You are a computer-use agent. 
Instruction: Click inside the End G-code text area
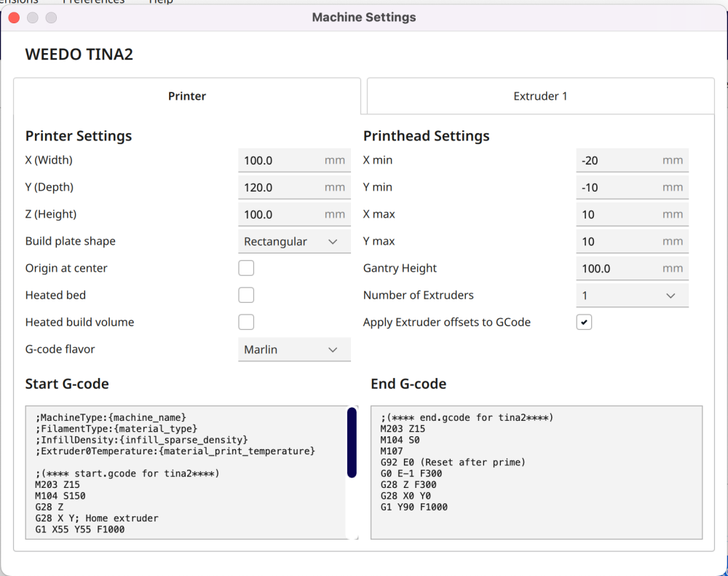[x=537, y=473]
